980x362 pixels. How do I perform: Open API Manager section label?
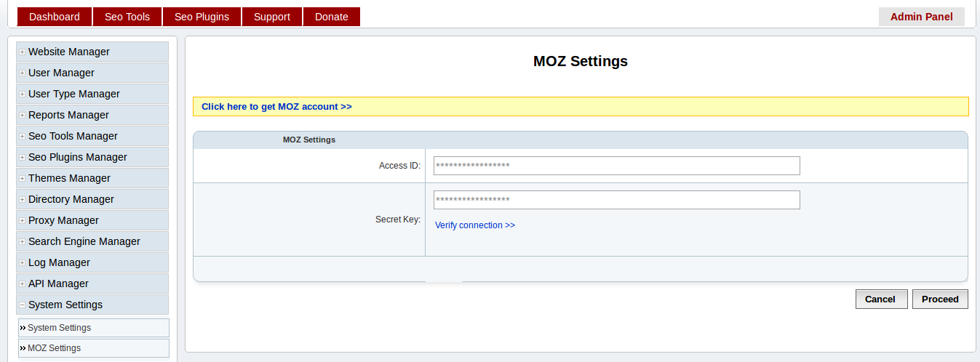pyautogui.click(x=58, y=283)
